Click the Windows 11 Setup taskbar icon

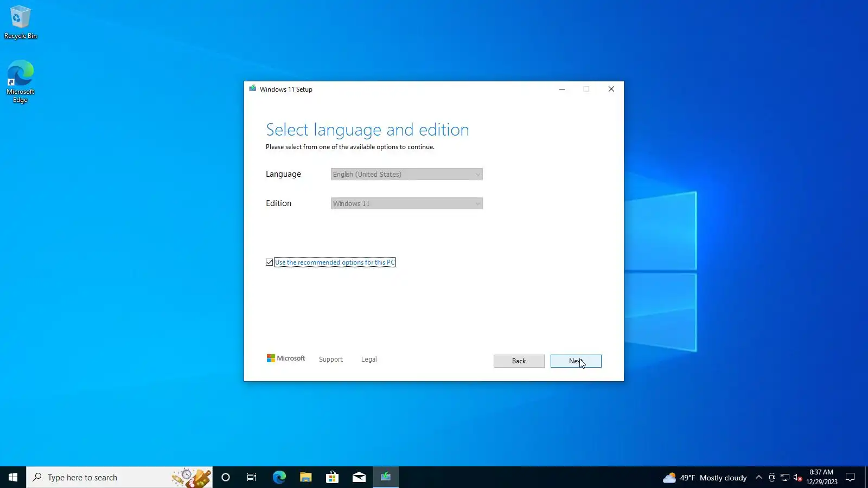[x=386, y=477]
